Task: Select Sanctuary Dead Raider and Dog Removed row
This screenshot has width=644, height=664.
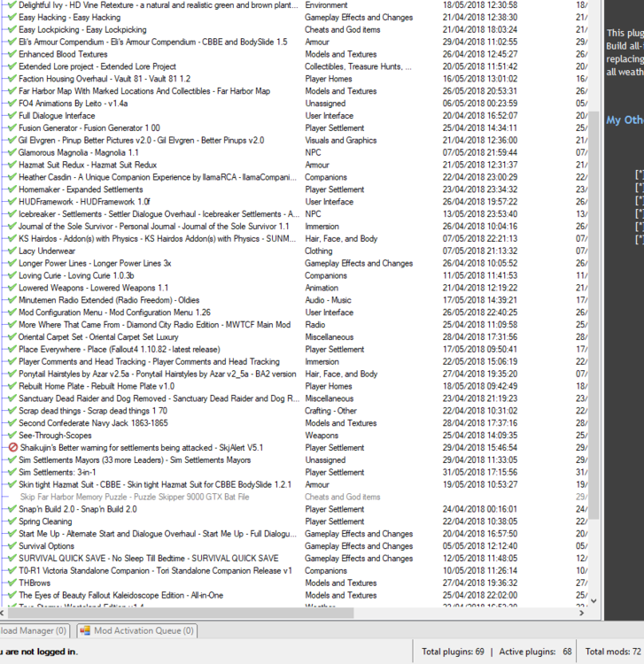Action: click(x=294, y=398)
